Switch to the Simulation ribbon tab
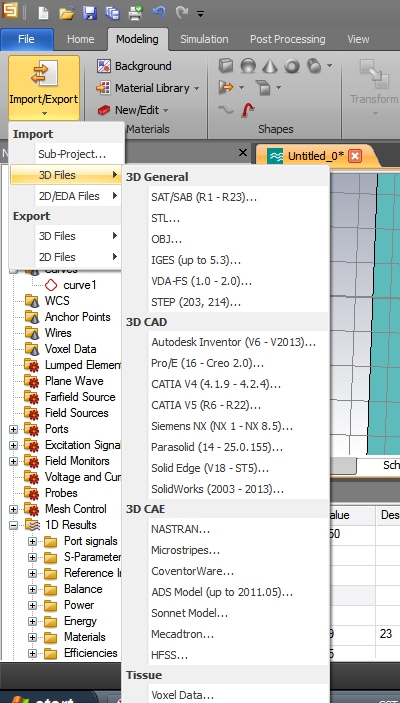The height and width of the screenshot is (703, 400). click(x=204, y=39)
